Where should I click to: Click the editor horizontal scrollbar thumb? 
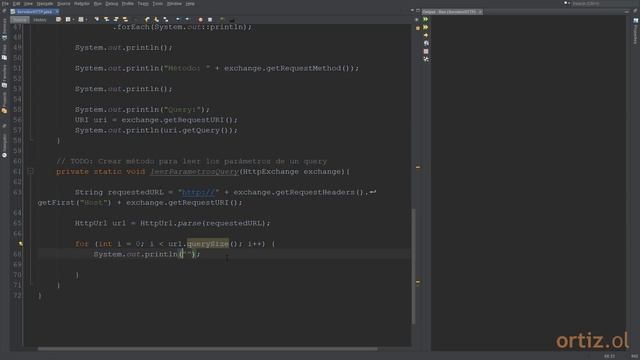coord(207,349)
